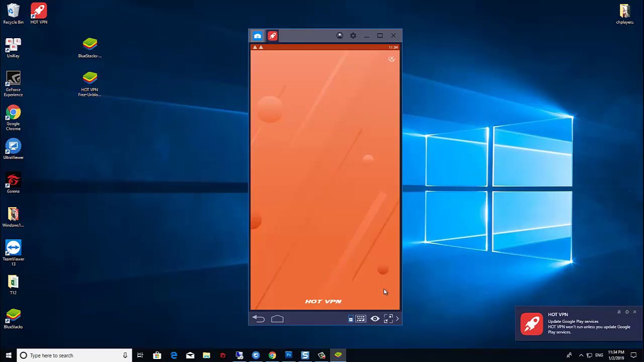Open TeamViewer 13 desktop shortcut
644x362 pixels.
[13, 253]
